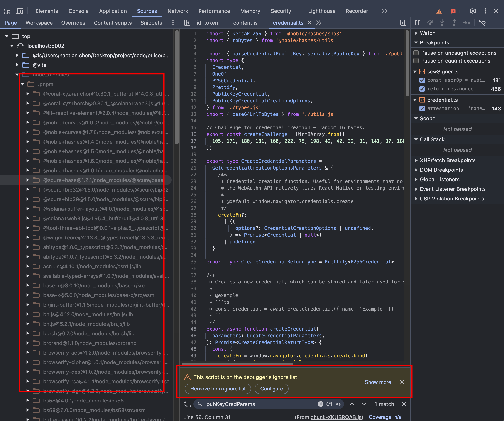This screenshot has width=504, height=421.
Task: Close the credential.ts editor tab
Action: coord(310,23)
